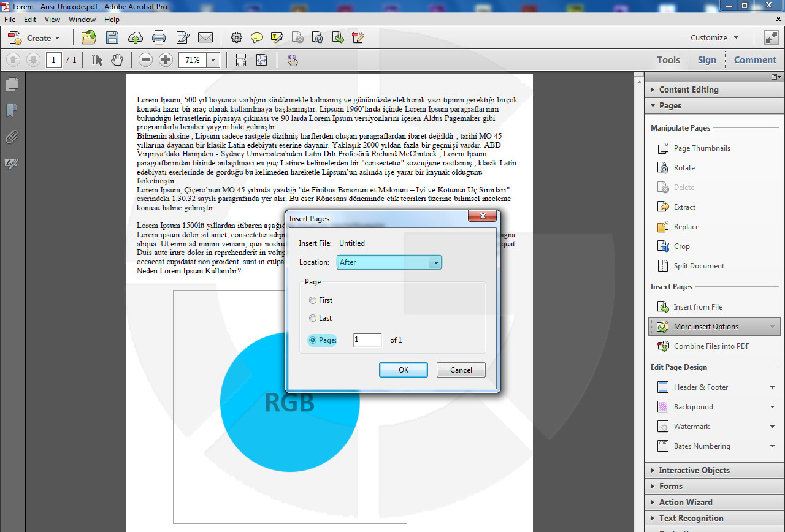Open Page Thumbnails navigation panel icon
Image resolution: width=785 pixels, height=532 pixels.
[12, 84]
